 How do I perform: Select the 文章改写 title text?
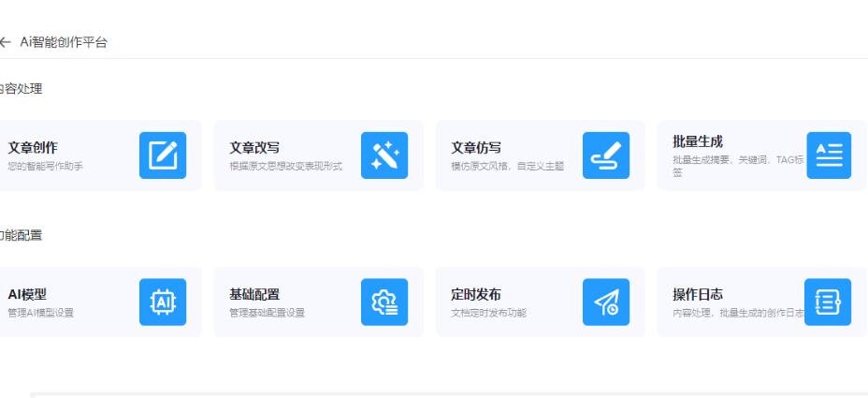tap(254, 148)
